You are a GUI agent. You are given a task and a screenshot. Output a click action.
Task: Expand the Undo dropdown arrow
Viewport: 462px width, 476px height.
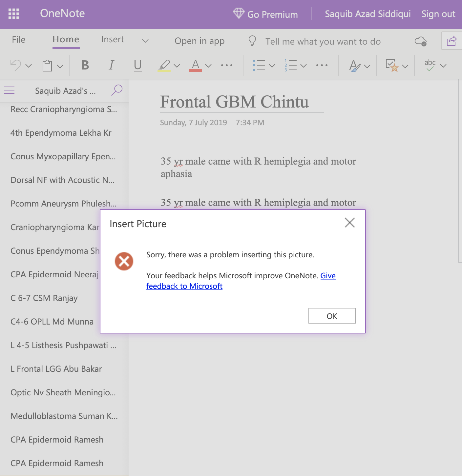pyautogui.click(x=29, y=66)
